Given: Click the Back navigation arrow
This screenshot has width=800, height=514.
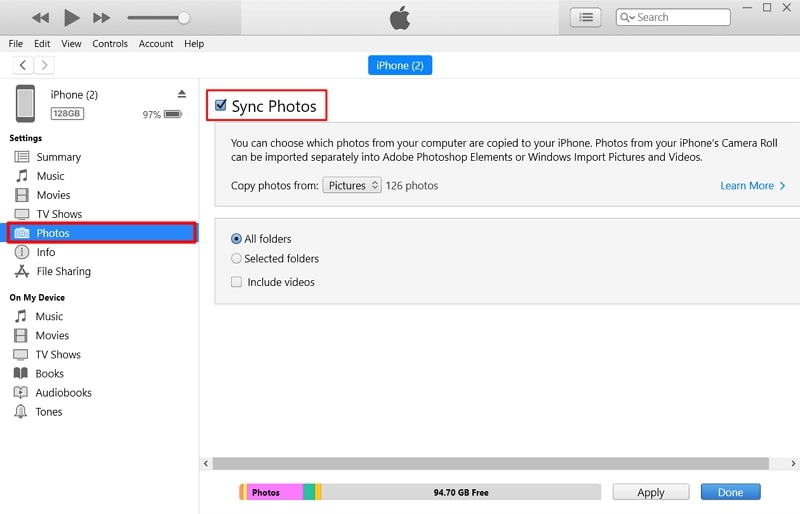Looking at the screenshot, I should click(x=23, y=65).
